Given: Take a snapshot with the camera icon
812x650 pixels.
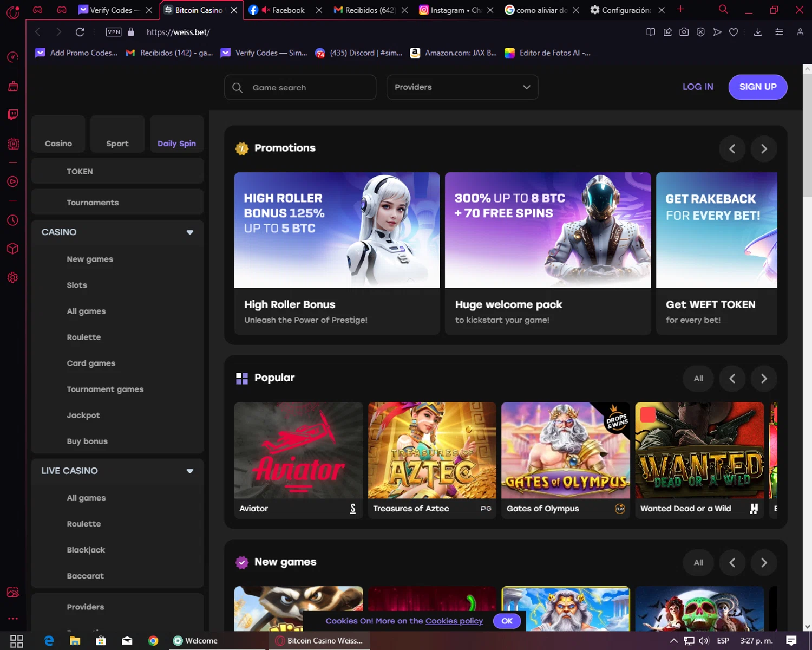Looking at the screenshot, I should pyautogui.click(x=684, y=32).
